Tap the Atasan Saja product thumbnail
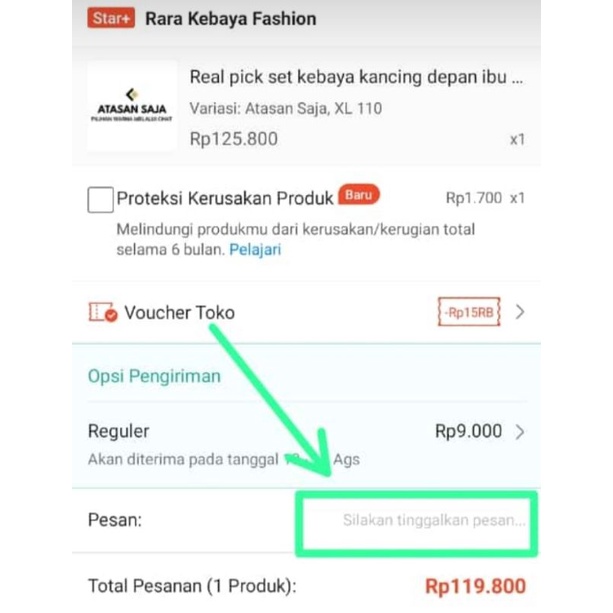The width and height of the screenshot is (613, 613). click(132, 106)
